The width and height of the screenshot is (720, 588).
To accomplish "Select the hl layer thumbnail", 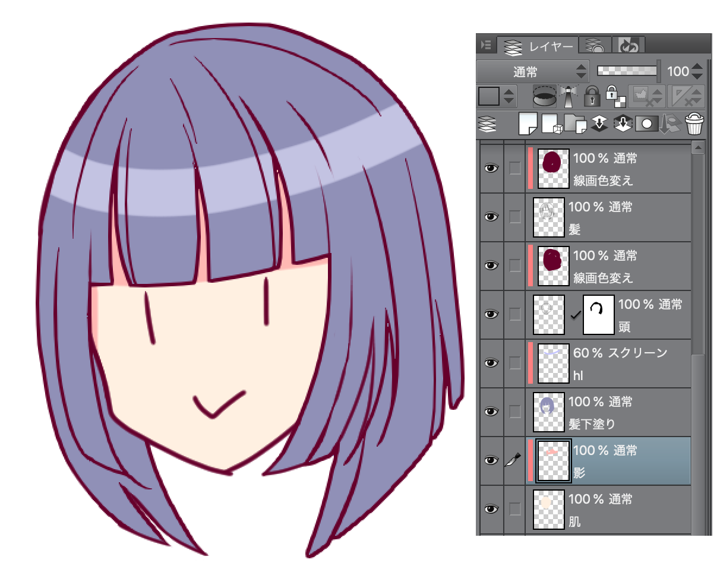I will [x=554, y=363].
